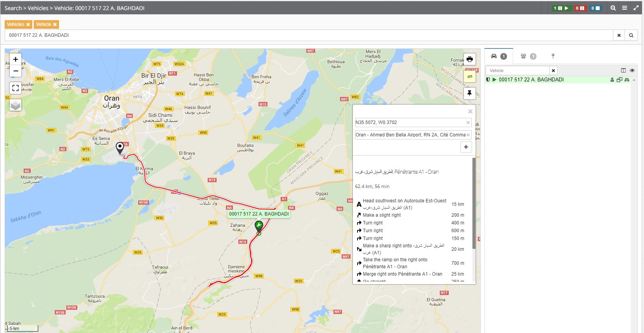Image resolution: width=644 pixels, height=333 pixels.
Task: Toggle vehicle list visibility eye icon
Action: point(632,71)
